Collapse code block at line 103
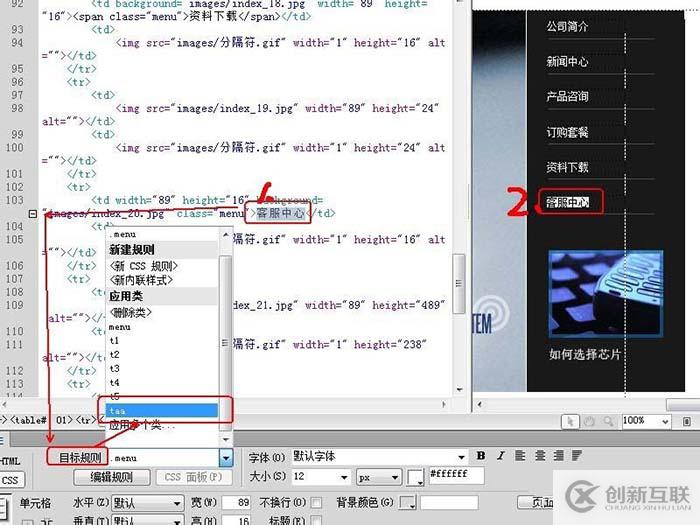The image size is (700, 525). (x=33, y=214)
